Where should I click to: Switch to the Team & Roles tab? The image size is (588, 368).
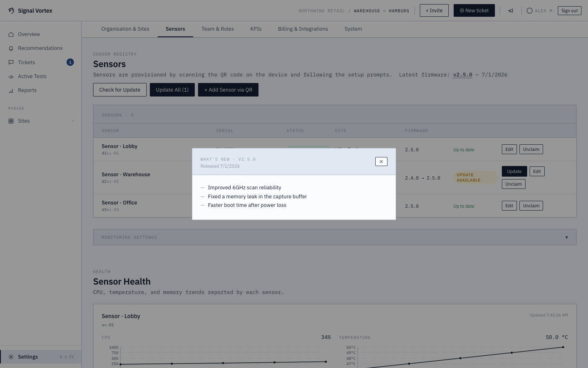click(x=218, y=29)
